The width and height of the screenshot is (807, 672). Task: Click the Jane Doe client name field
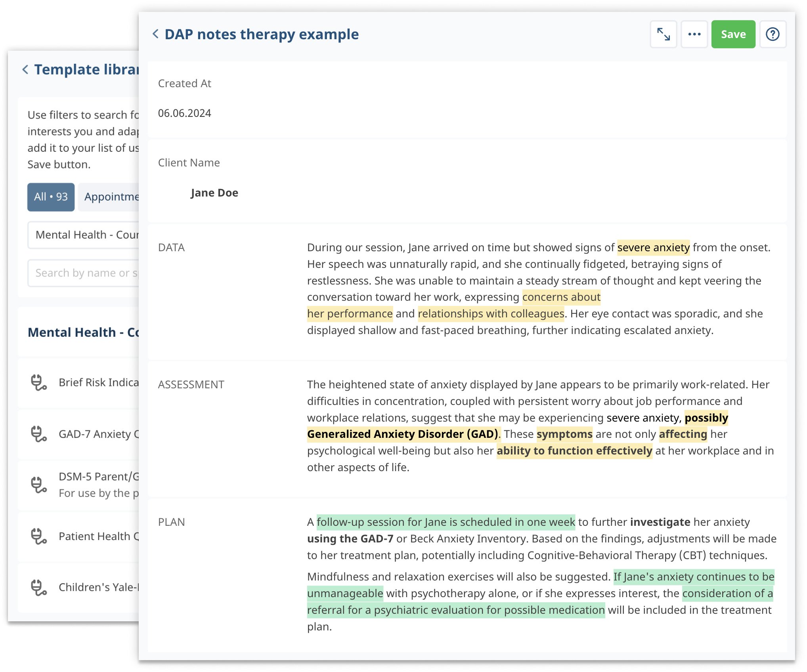click(214, 193)
